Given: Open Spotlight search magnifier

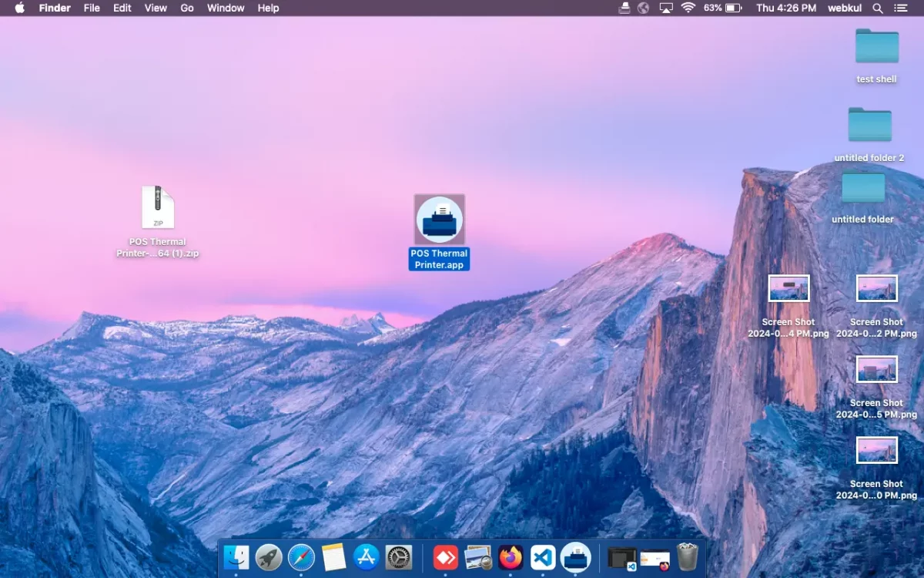Looking at the screenshot, I should [x=877, y=8].
